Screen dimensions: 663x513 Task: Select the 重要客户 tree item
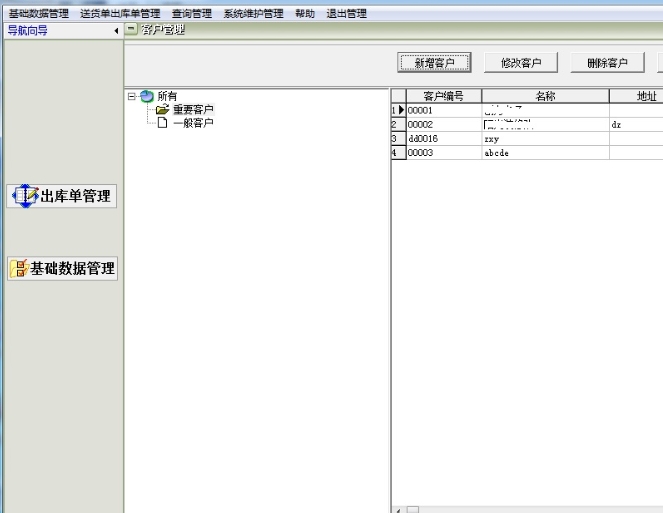click(x=193, y=110)
